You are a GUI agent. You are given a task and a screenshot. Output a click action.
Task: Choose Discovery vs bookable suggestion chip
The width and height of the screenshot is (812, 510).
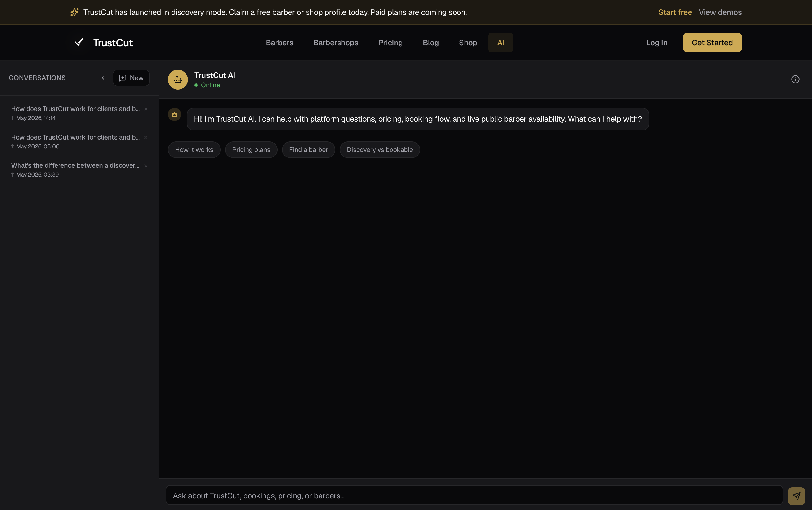click(380, 150)
